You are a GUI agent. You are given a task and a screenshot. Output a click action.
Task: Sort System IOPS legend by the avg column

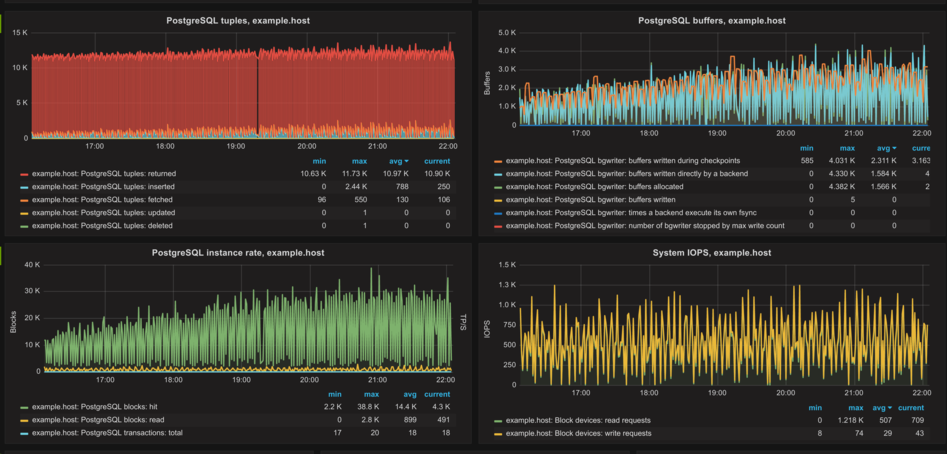coord(884,408)
